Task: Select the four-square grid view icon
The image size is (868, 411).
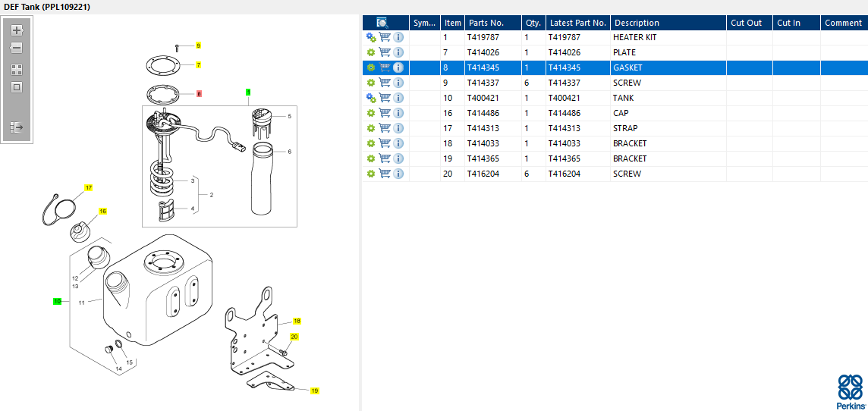Action: coord(17,70)
